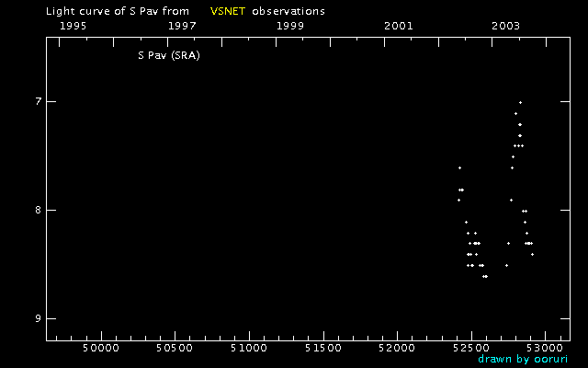The height and width of the screenshot is (368, 588).
Task: Click the 'drawn by ooruri' credit text
Action: coord(523,359)
